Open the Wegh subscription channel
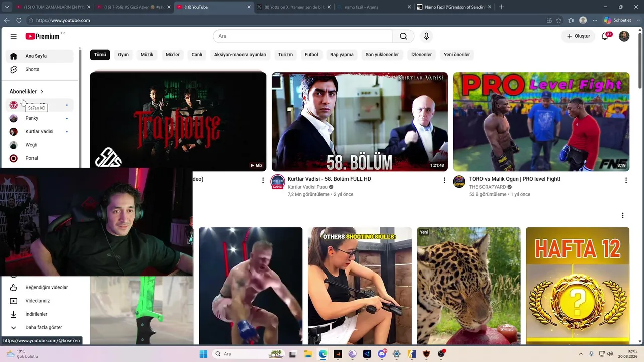The height and width of the screenshot is (362, 644). 40,145
